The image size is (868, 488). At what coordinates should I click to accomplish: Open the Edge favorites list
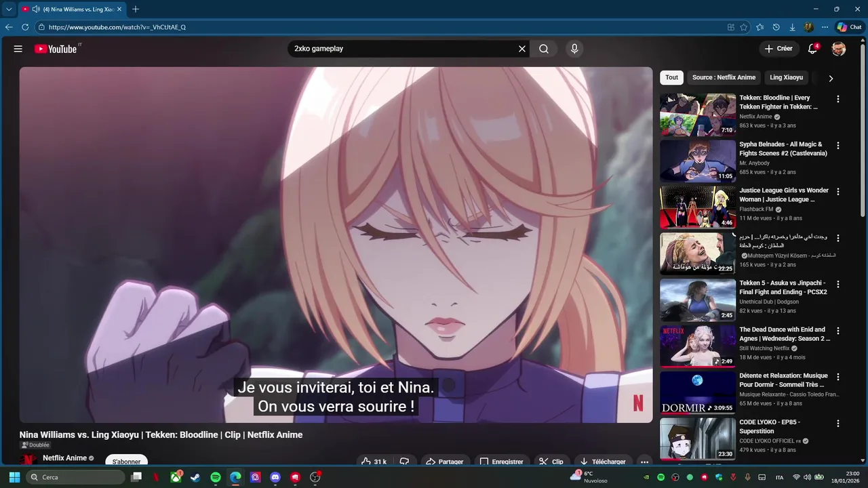[760, 27]
